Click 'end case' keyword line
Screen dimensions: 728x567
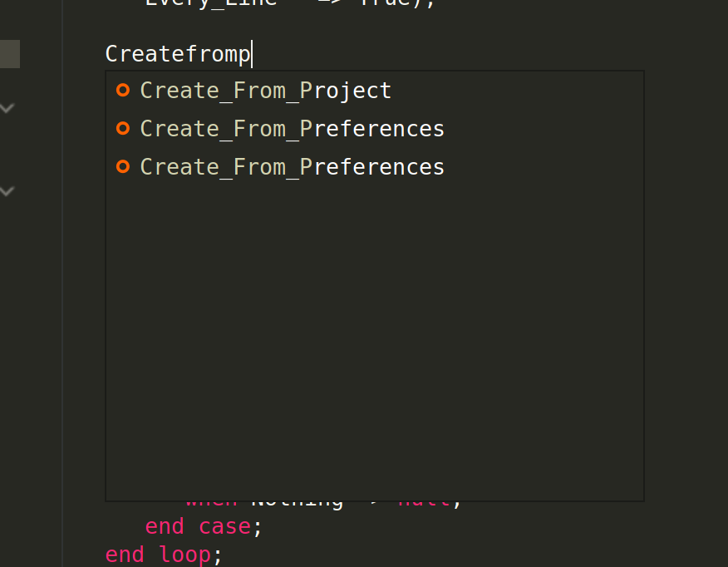204,526
